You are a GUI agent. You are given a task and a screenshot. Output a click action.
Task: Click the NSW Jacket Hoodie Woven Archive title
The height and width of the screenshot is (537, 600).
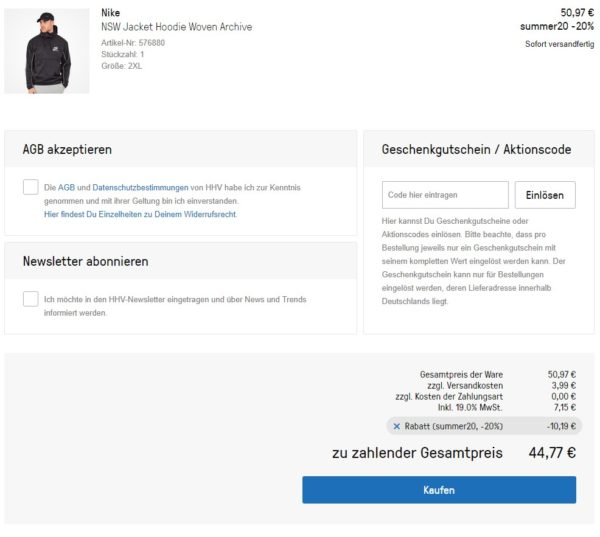pyautogui.click(x=176, y=27)
